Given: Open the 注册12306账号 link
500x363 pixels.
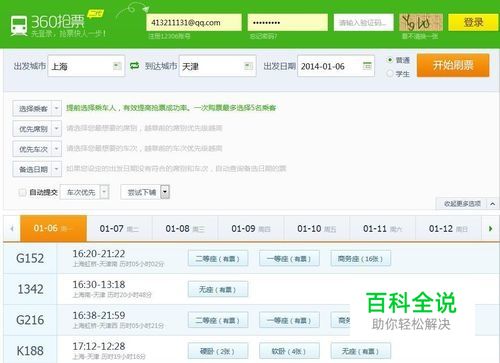Looking at the screenshot, I should pyautogui.click(x=169, y=36).
